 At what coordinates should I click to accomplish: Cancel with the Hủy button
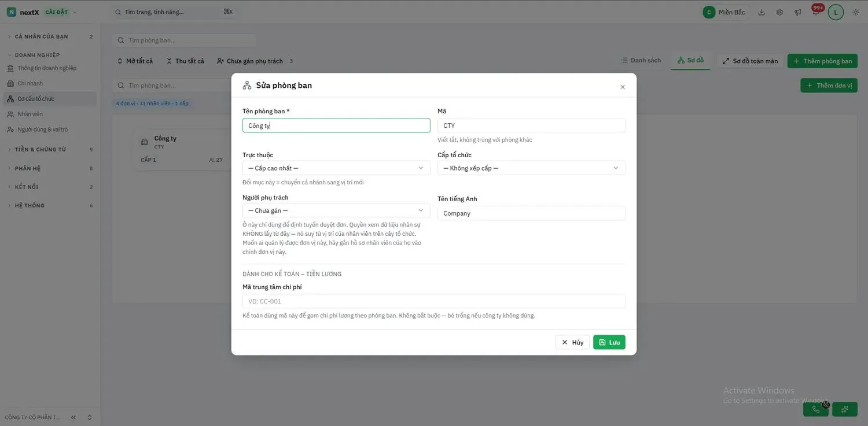(572, 342)
